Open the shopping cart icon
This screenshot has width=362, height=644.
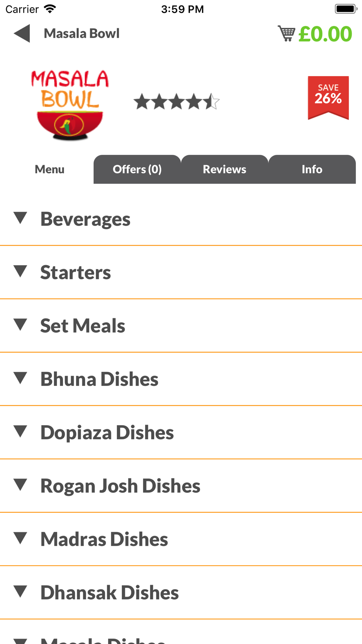pos(286,33)
